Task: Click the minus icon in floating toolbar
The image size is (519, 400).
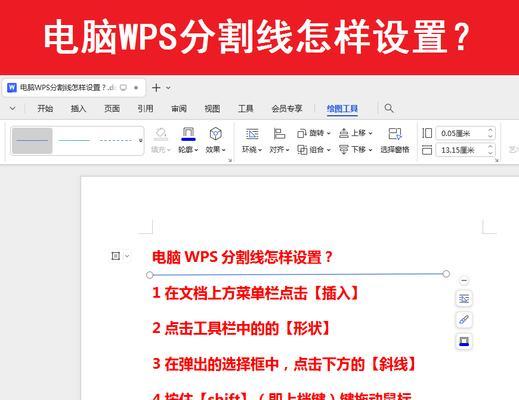Action: click(x=464, y=281)
